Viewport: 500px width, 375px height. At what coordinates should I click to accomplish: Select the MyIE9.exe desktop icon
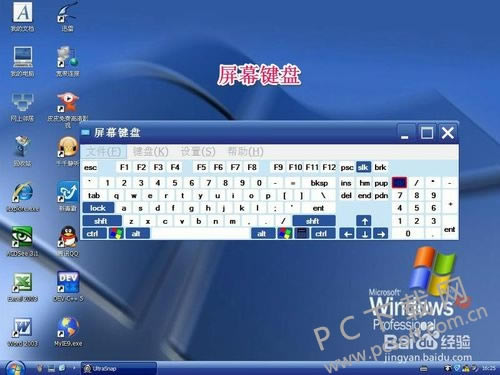coord(68,331)
